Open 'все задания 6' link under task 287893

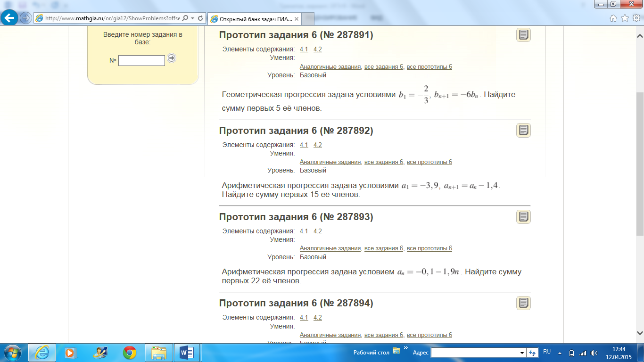coord(384,248)
